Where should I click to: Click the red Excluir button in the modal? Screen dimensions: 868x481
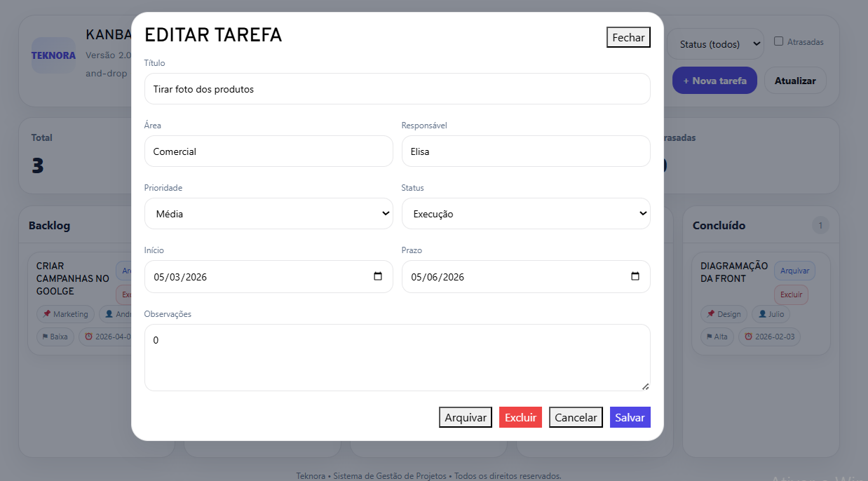(x=520, y=417)
